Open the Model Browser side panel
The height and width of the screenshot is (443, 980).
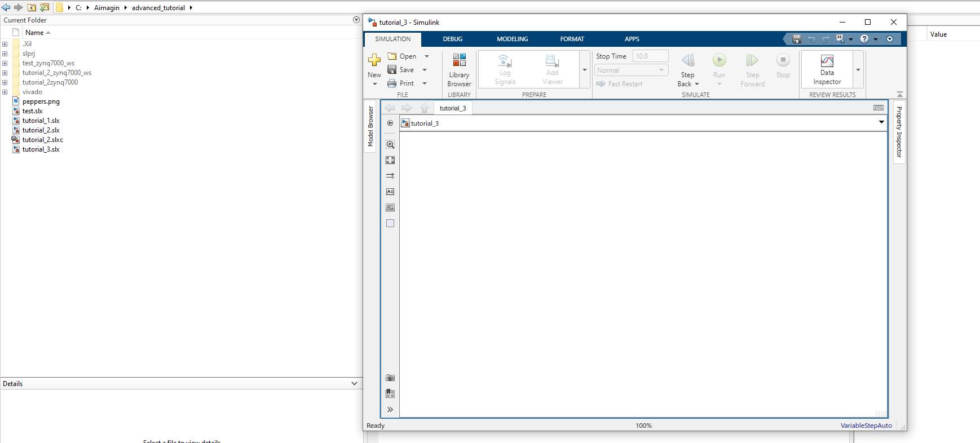[370, 126]
